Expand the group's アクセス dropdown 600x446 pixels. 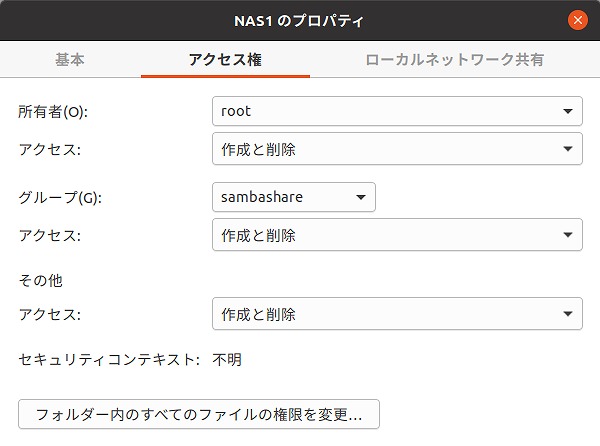[397, 235]
